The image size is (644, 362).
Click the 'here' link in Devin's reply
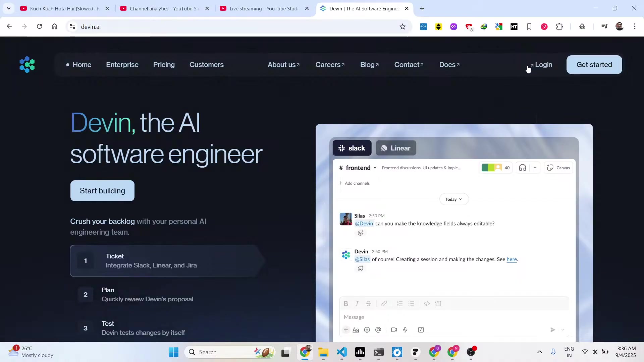[x=512, y=259]
